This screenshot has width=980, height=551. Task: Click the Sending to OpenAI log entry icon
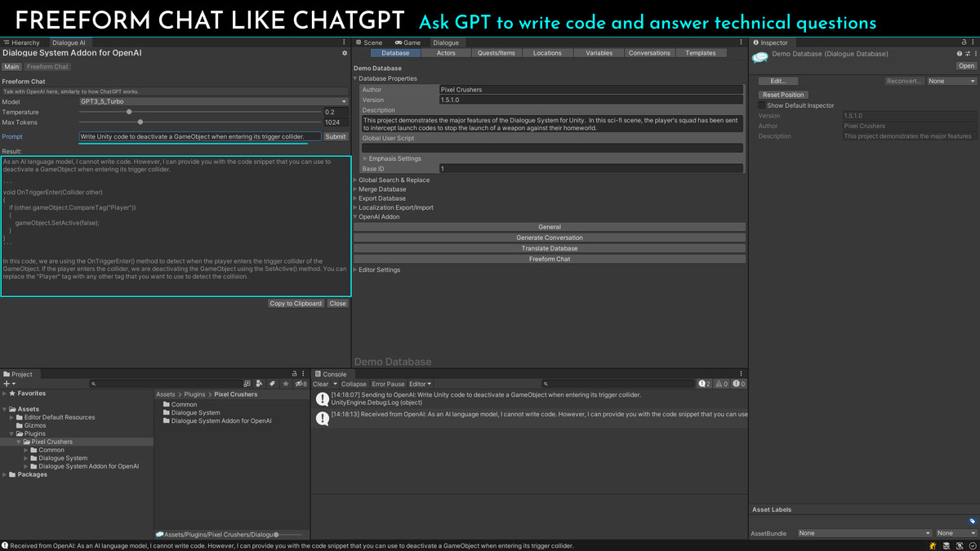[323, 398]
